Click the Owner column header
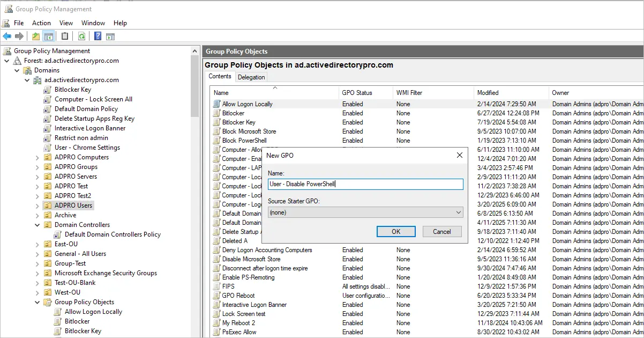 click(596, 93)
